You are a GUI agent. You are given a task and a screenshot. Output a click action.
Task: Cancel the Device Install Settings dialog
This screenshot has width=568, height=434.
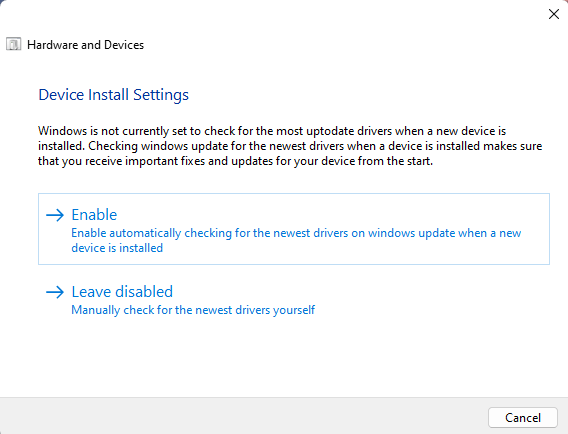(523, 418)
